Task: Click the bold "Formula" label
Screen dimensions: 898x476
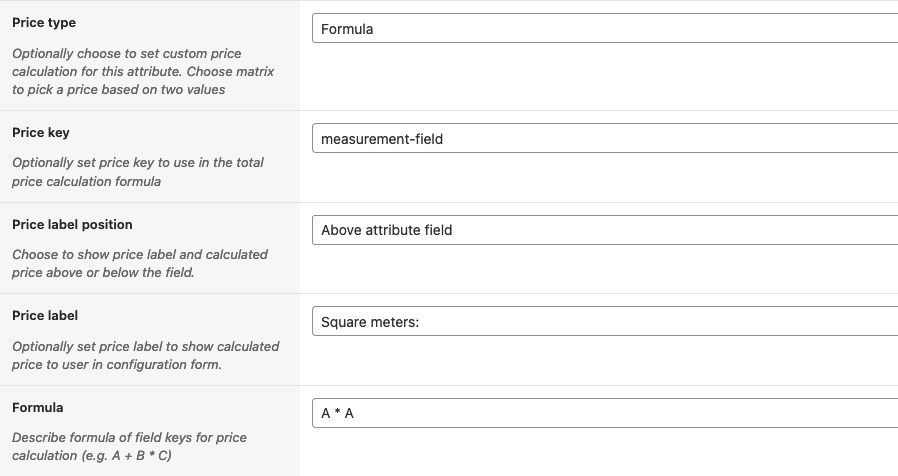Action: (38, 407)
